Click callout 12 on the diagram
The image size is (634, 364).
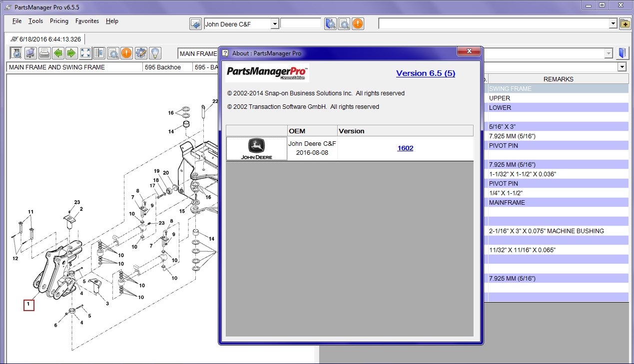(x=15, y=258)
